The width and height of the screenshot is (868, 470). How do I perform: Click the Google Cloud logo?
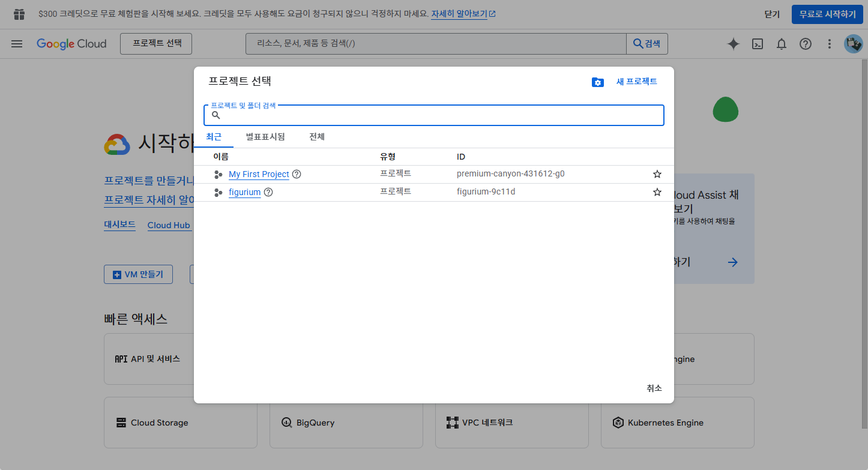pos(71,44)
